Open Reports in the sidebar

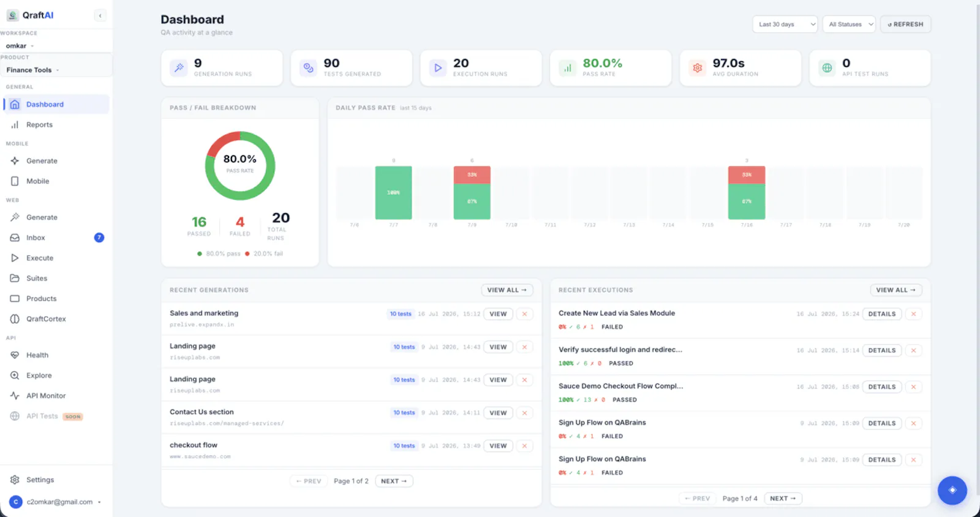(56, 124)
